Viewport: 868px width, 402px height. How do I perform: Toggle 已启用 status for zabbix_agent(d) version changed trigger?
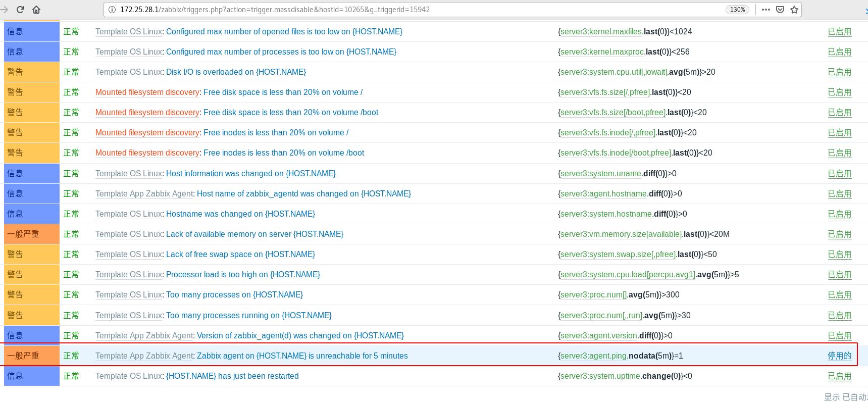tap(839, 335)
